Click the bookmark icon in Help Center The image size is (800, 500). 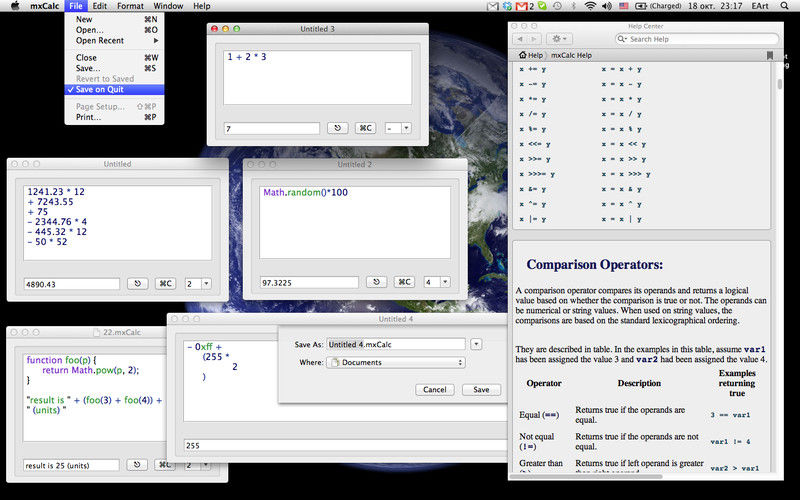[769, 55]
